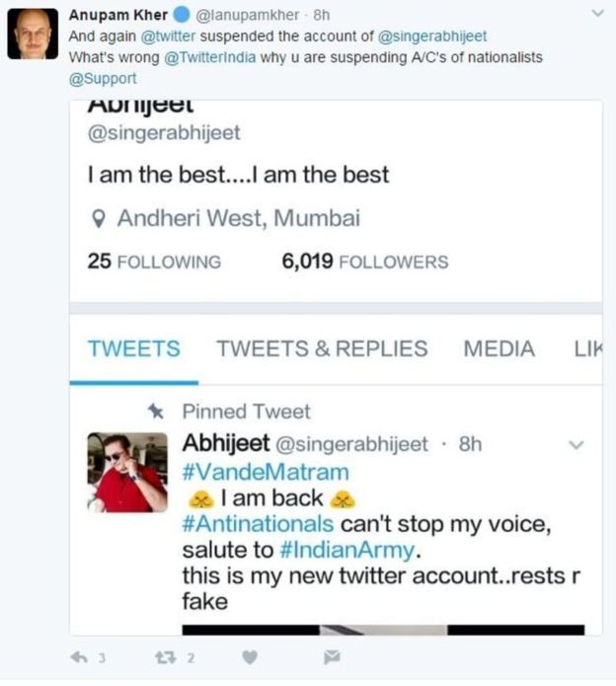Open pinned tweet's options chevron
Screen dimensions: 616x686
(577, 445)
